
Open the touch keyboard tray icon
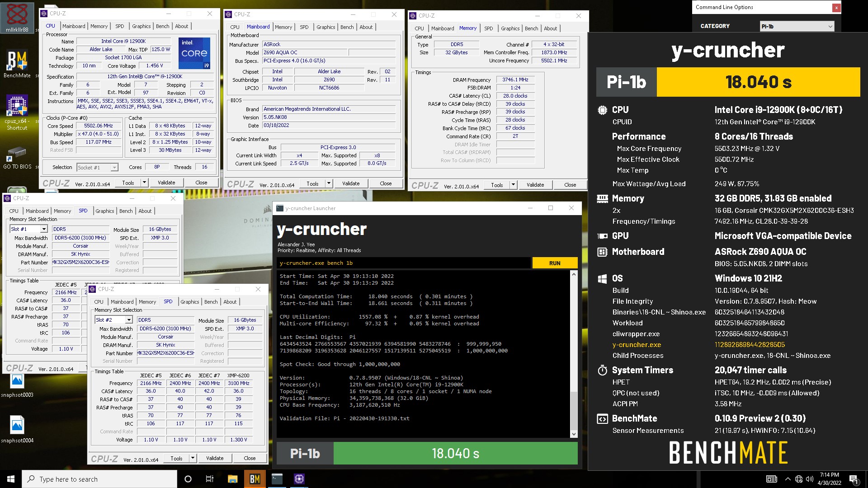pos(772,479)
